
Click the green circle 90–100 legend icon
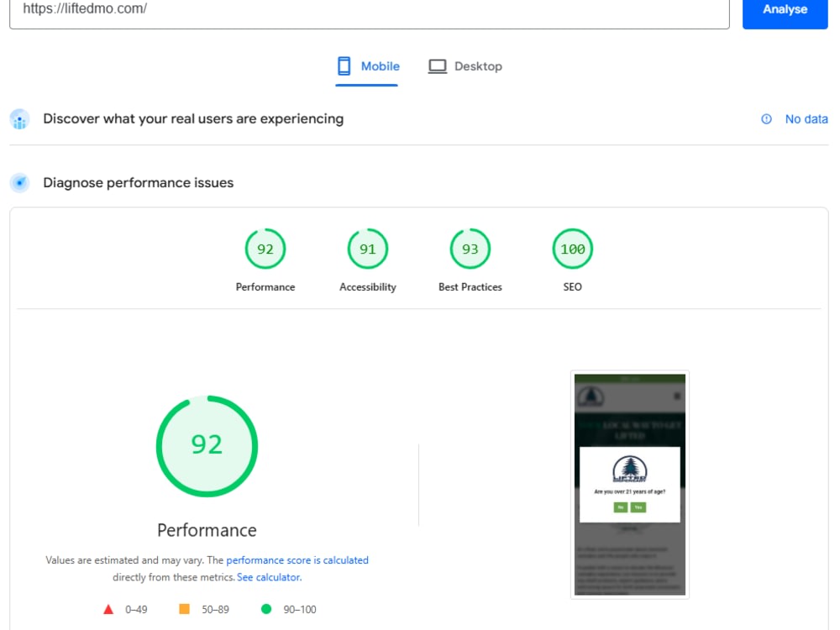265,609
